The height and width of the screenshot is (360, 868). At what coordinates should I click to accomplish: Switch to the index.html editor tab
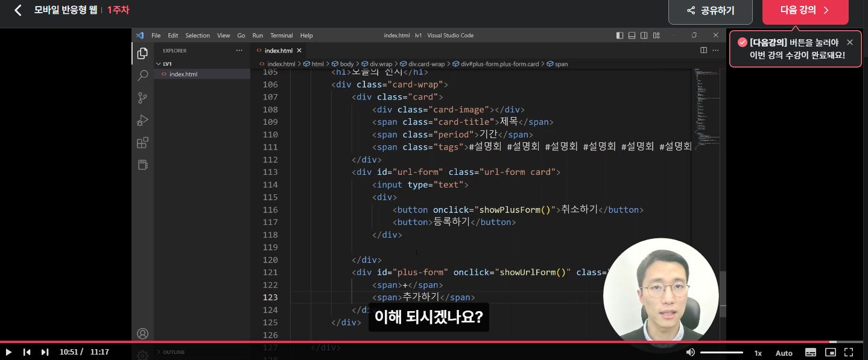pos(278,51)
